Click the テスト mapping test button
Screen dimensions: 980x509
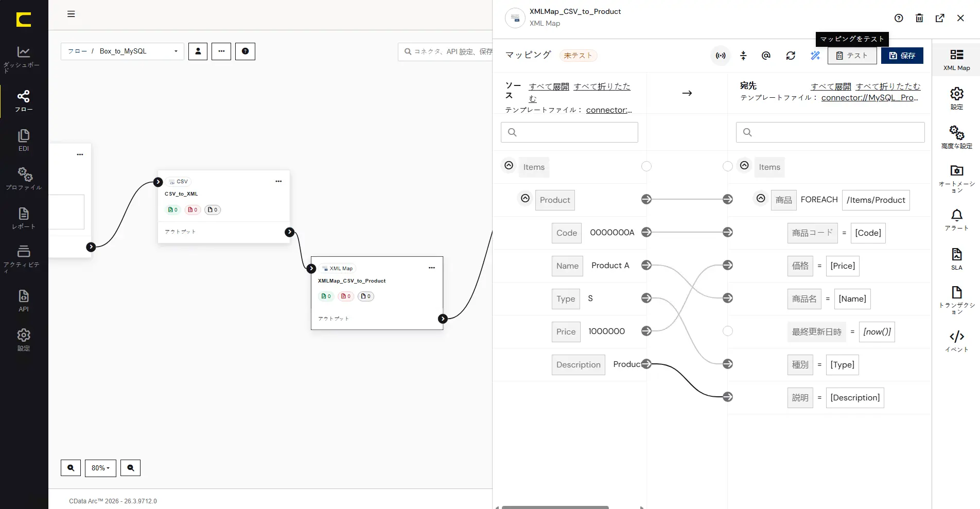pos(852,56)
